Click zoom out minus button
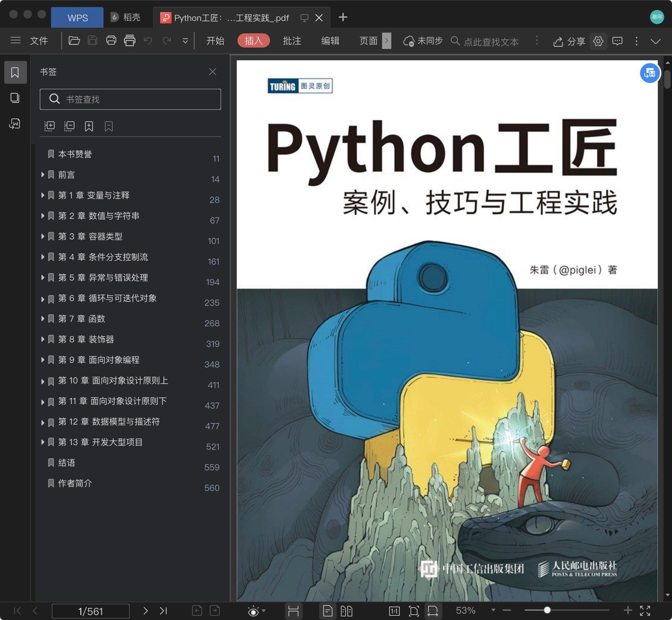The image size is (672, 620). tap(507, 610)
